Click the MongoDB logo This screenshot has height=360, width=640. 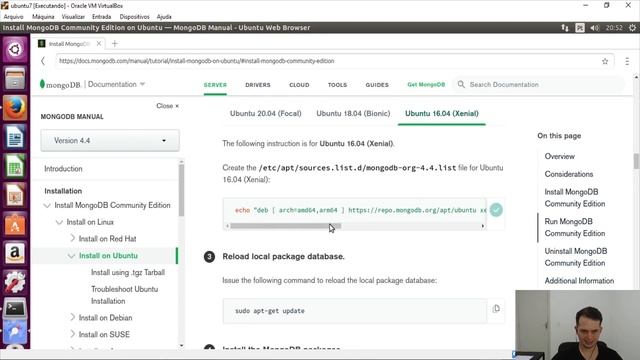coord(60,84)
